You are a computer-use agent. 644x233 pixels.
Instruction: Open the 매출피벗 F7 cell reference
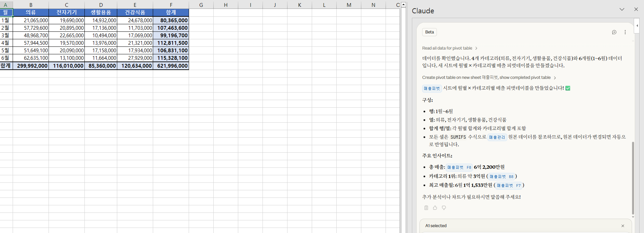tap(509, 186)
